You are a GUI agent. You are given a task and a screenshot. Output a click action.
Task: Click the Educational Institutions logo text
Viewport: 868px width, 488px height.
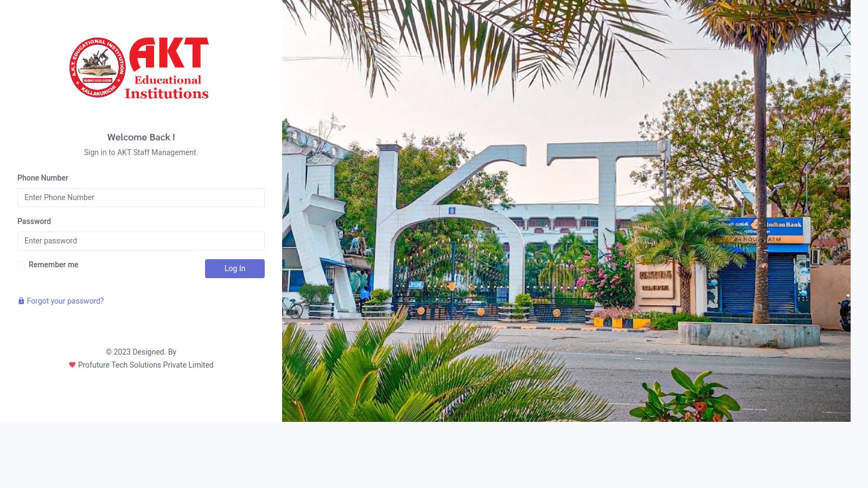(167, 87)
